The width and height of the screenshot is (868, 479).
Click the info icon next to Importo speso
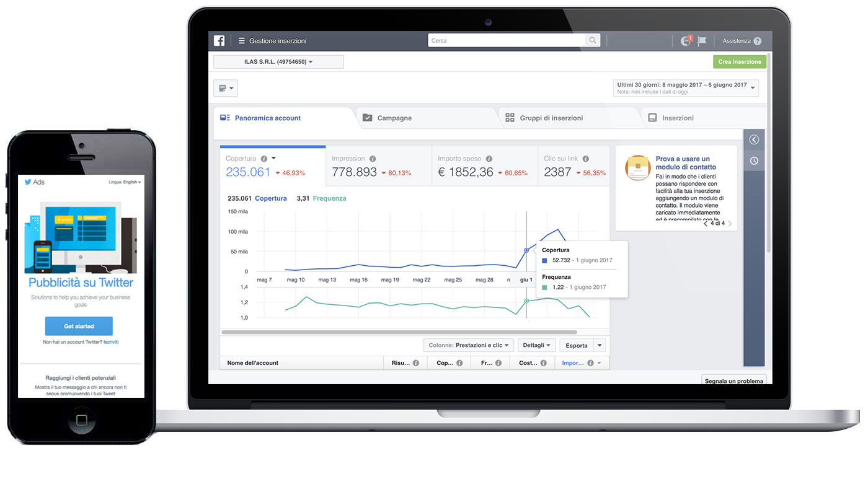coord(489,159)
